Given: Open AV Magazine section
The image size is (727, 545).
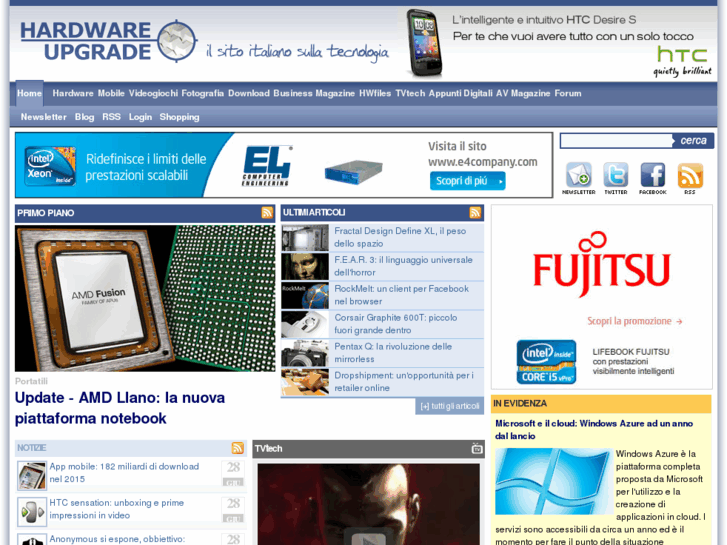Looking at the screenshot, I should tap(523, 93).
